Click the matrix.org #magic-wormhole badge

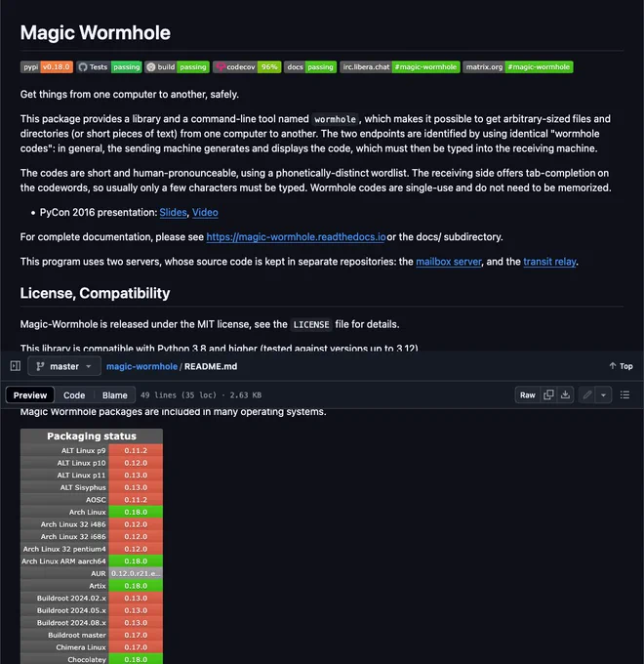pyautogui.click(x=518, y=67)
